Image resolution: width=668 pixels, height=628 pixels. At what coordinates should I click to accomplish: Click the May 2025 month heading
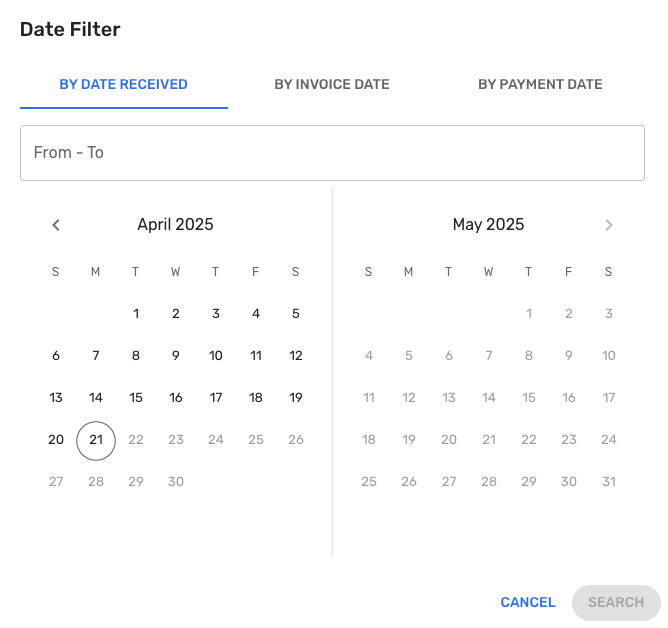(x=489, y=225)
